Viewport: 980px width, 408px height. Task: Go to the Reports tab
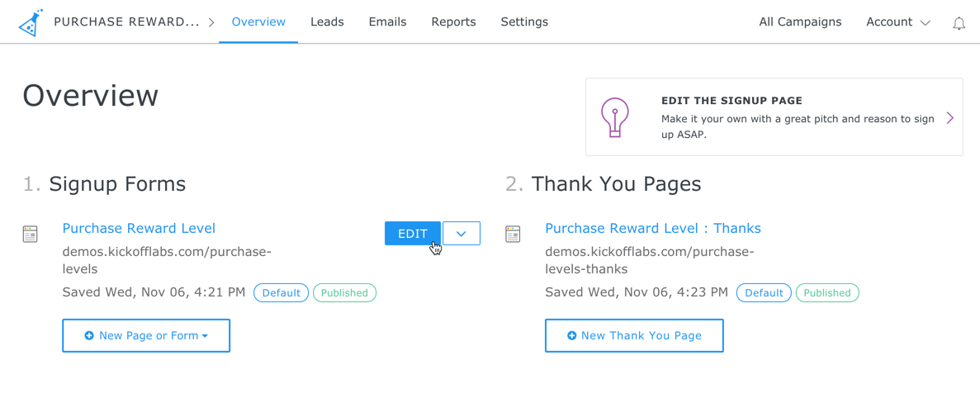tap(453, 22)
